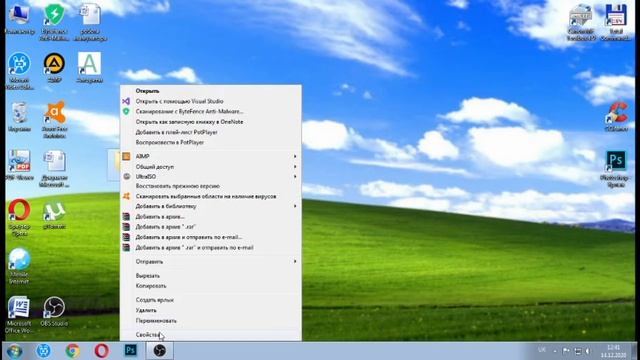640x360 pixels.
Task: Select the blue robot-face desktop shortcut
Action: tap(19, 71)
